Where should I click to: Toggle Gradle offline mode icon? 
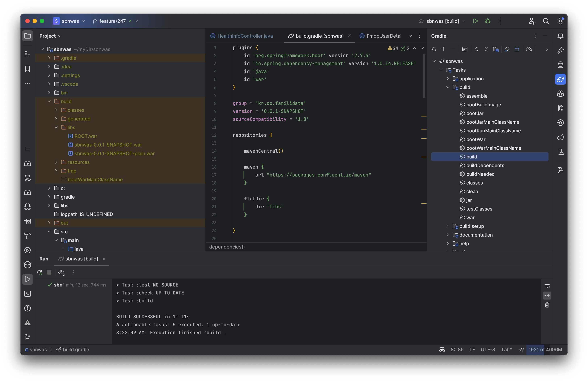pyautogui.click(x=529, y=49)
